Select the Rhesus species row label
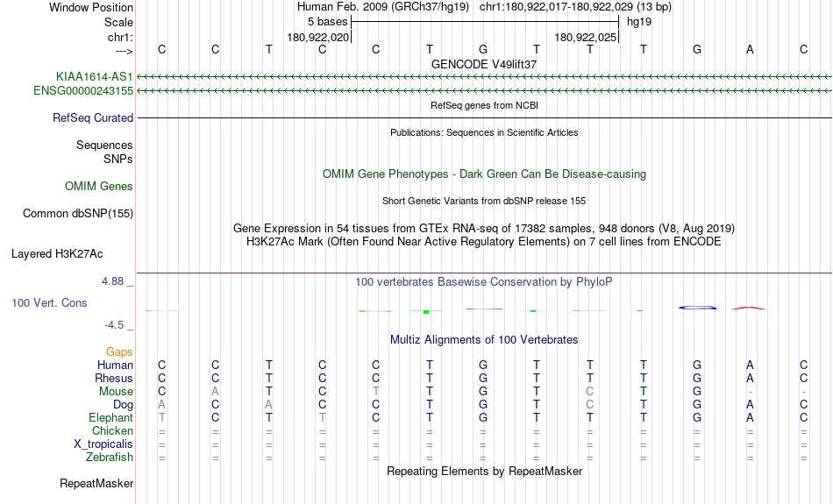The image size is (833, 504). [114, 378]
